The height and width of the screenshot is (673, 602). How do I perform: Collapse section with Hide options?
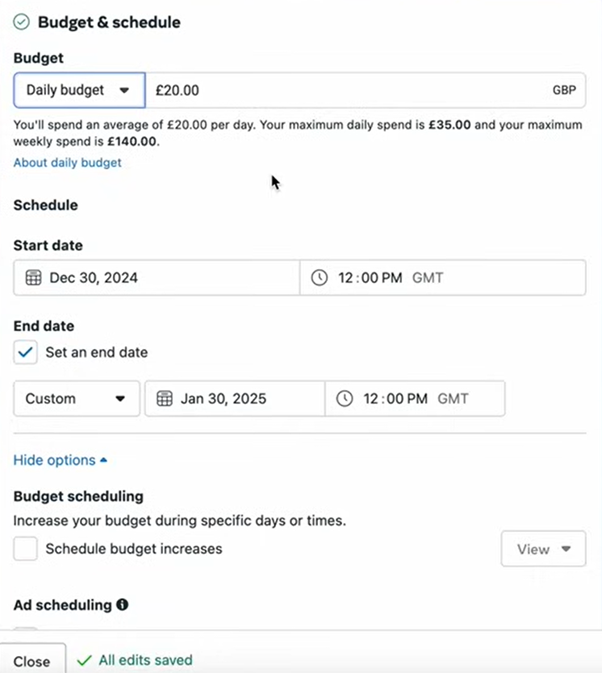[x=60, y=460]
